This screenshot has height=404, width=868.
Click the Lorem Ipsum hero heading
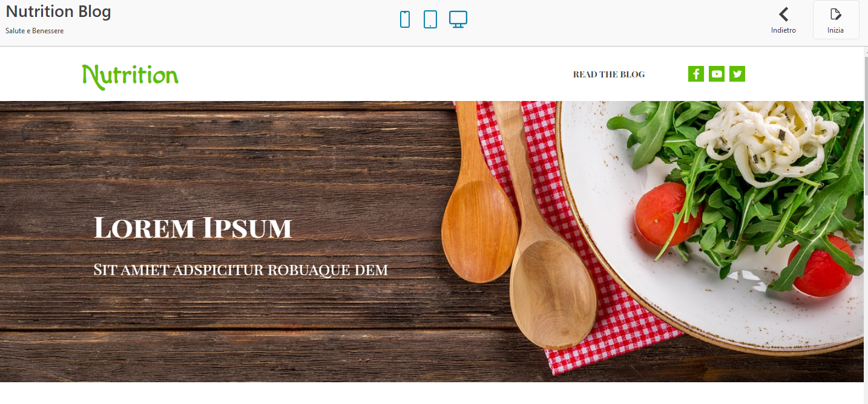[x=193, y=228]
